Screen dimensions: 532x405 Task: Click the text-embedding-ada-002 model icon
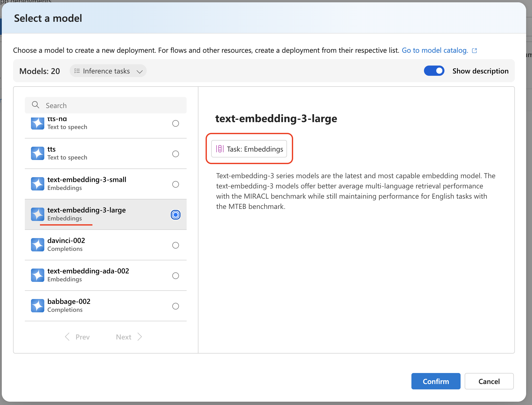click(x=38, y=275)
